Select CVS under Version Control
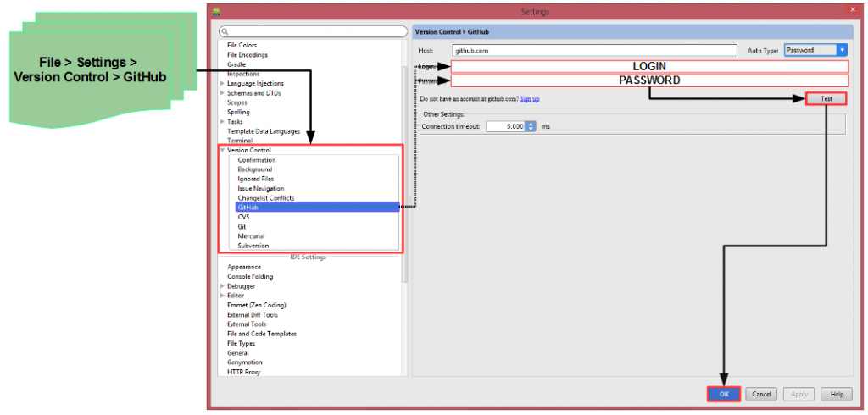Viewport: 868px width, 415px height. (x=243, y=217)
